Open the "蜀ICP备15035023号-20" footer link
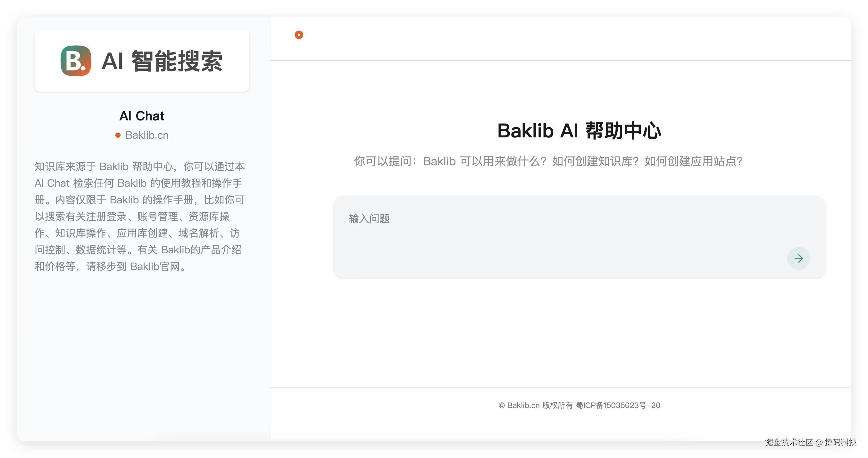This screenshot has height=458, width=868. 618,405
